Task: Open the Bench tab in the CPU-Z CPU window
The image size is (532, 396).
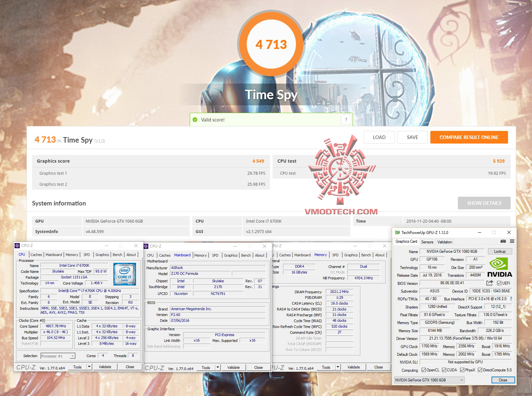Action: pos(118,255)
